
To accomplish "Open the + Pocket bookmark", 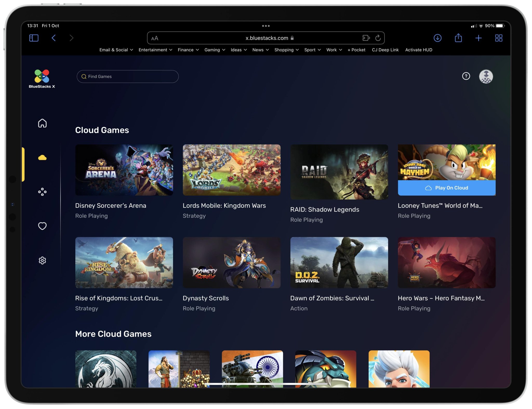I will [x=356, y=50].
